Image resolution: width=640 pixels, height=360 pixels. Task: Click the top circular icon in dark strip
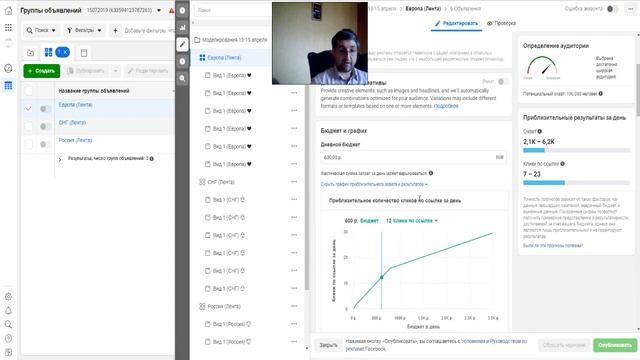[182, 10]
